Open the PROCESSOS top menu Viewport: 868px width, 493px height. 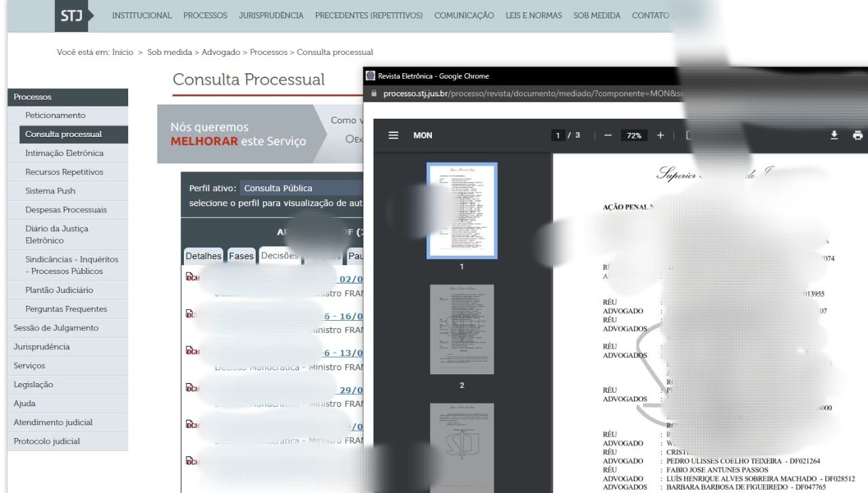205,16
